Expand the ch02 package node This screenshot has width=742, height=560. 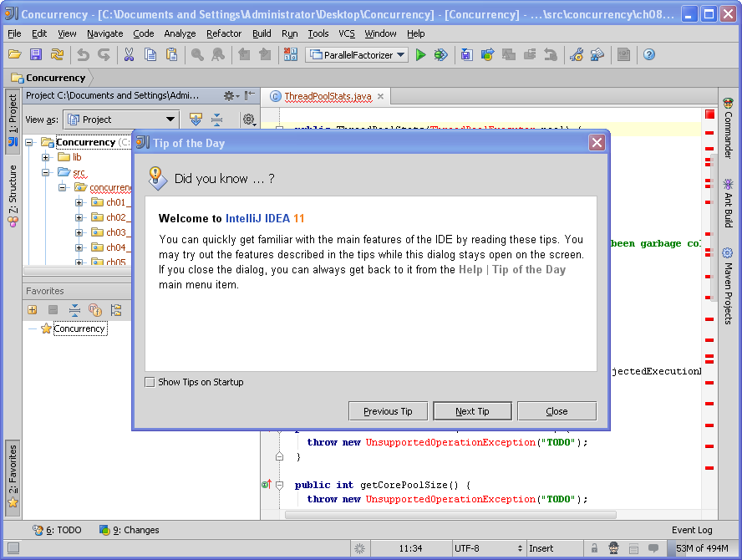(x=79, y=218)
